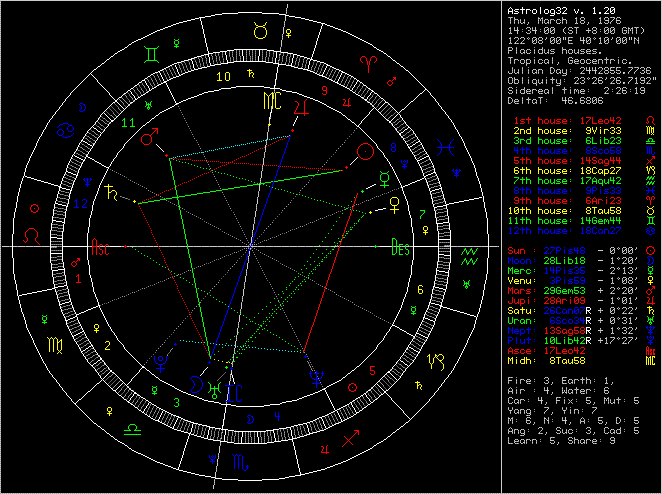Select the 'Learn: 5, Share: 9' line

pyautogui.click(x=561, y=441)
